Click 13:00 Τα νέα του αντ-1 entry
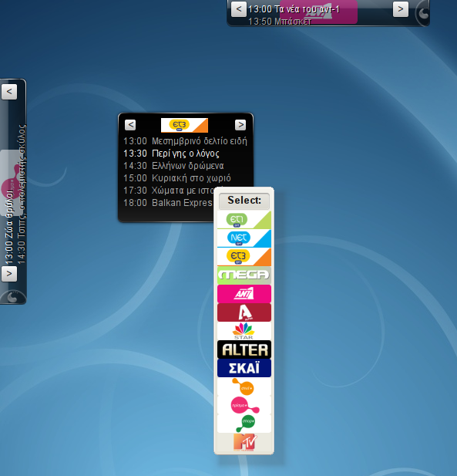This screenshot has height=476, width=457. point(294,10)
